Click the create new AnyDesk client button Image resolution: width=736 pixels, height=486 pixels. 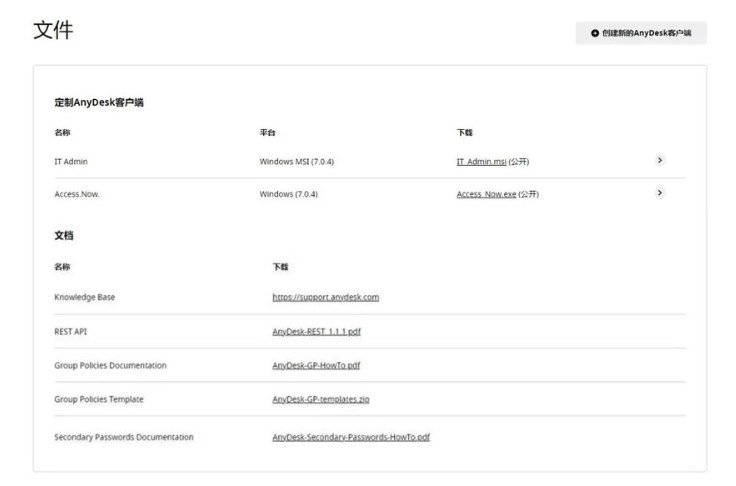point(641,33)
